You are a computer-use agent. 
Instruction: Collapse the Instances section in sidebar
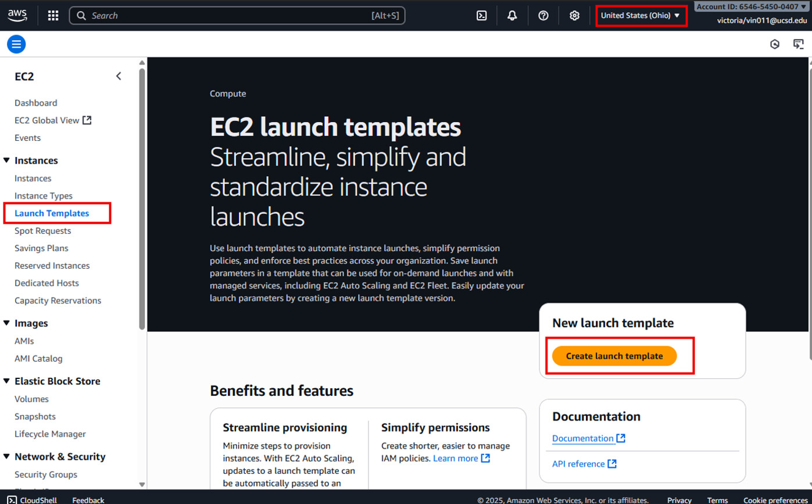[x=7, y=160]
